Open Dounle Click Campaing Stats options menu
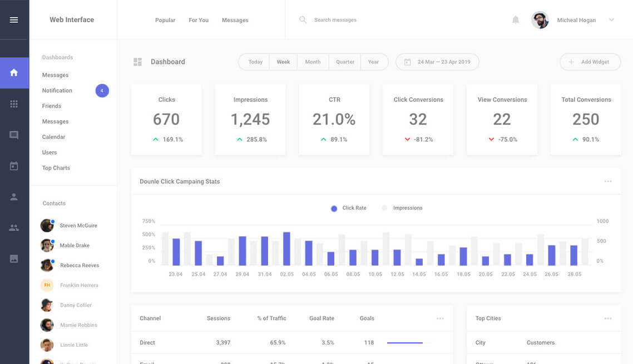Image resolution: width=633 pixels, height=364 pixels. point(608,182)
